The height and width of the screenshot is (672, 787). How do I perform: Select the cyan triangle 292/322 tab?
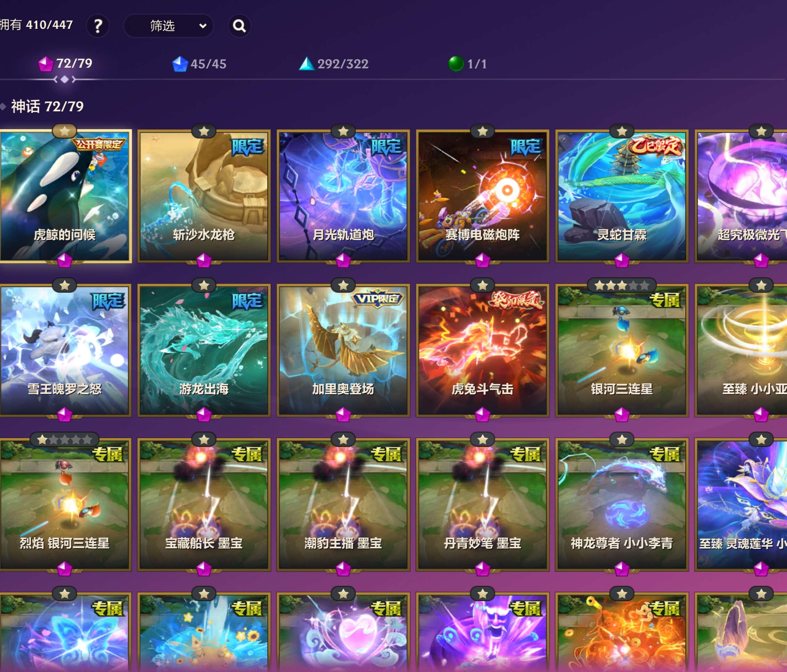[x=333, y=64]
